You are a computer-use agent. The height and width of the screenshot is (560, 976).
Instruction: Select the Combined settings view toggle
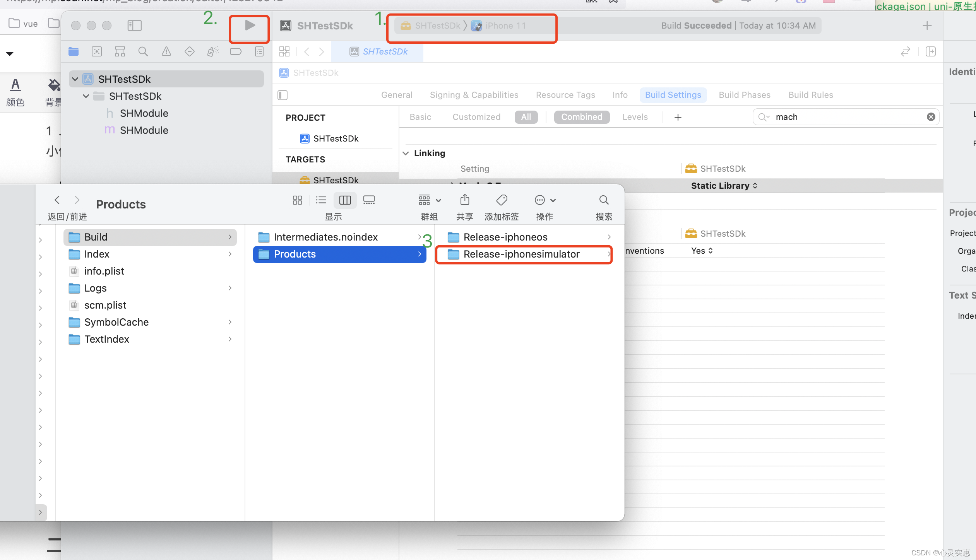581,117
